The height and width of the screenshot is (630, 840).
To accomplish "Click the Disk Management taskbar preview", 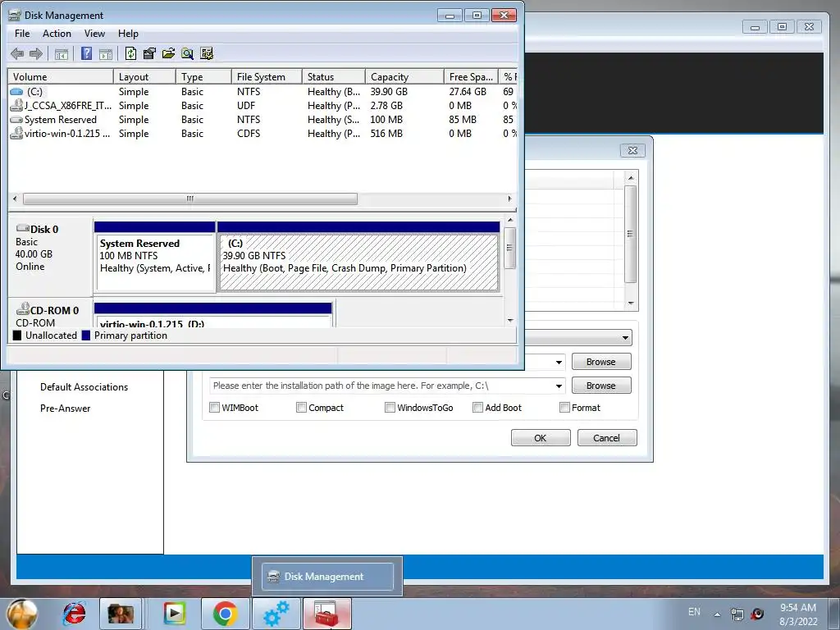I will (x=327, y=577).
